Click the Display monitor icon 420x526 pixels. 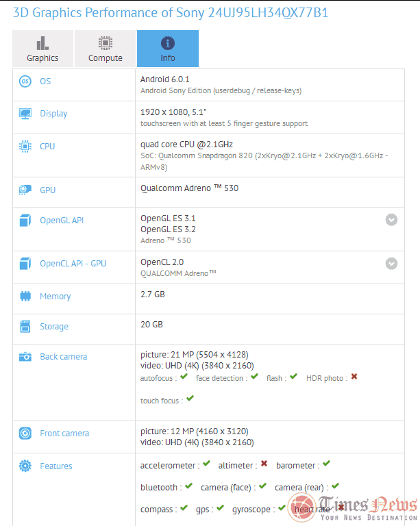pyautogui.click(x=25, y=114)
